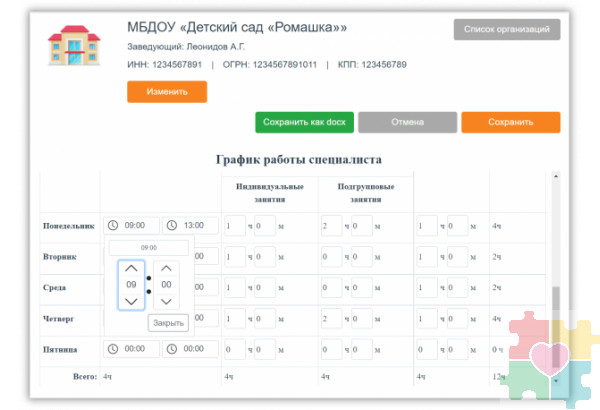Edit Monday subgroup lessons minutes field

[x=362, y=226]
